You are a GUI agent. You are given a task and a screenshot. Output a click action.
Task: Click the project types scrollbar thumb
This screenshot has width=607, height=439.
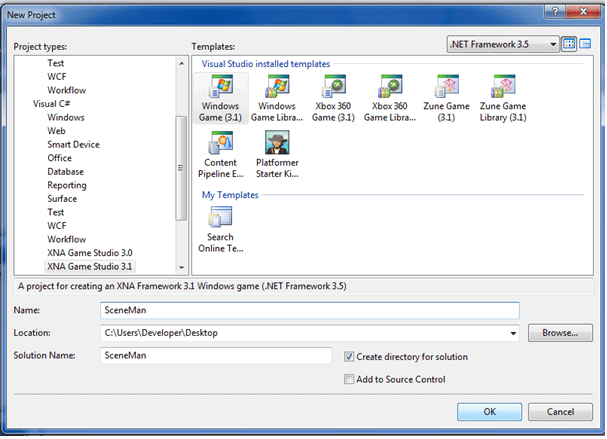(x=181, y=168)
